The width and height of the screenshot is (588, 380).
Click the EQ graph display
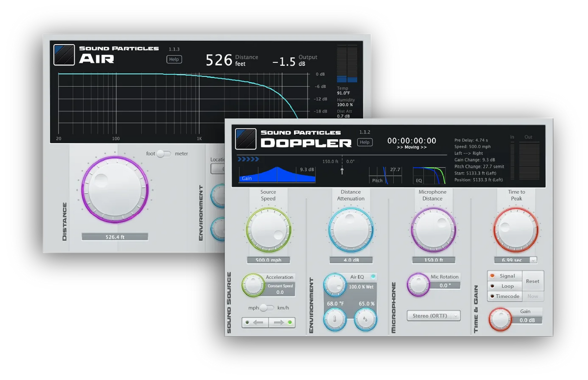[429, 176]
